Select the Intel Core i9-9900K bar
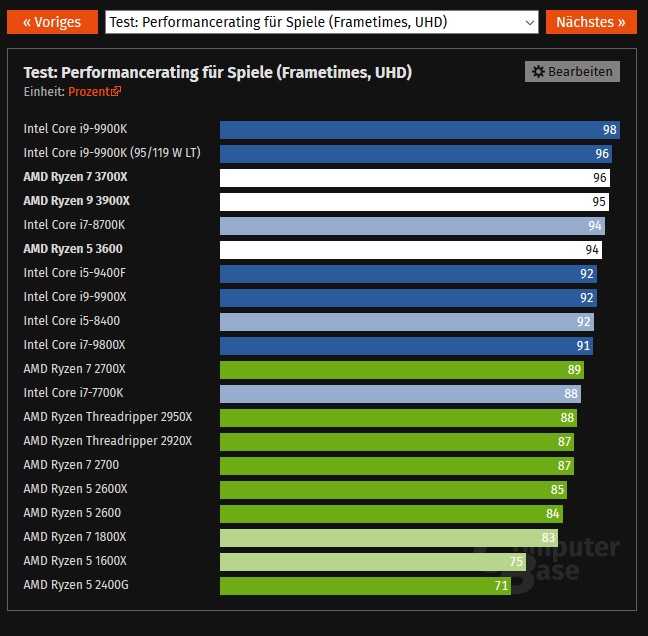 coord(419,130)
